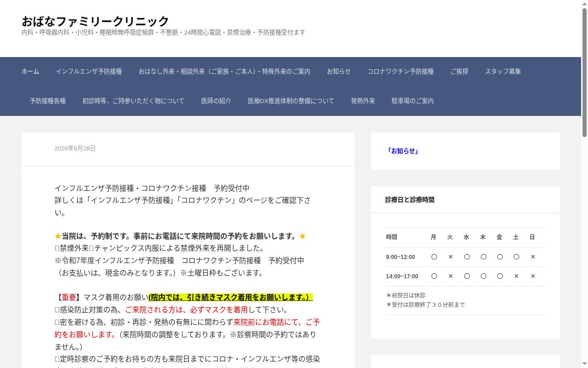Click the × mark for Tuesday 9:00~12:00

coord(451,257)
